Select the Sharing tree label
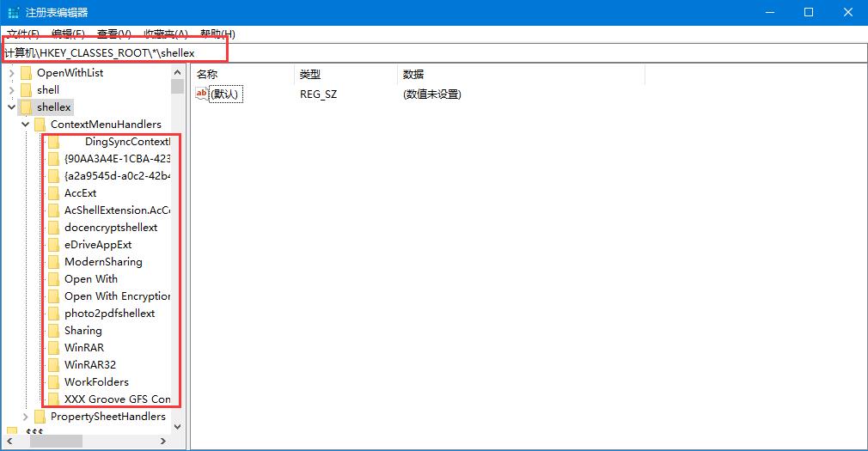 coord(83,331)
